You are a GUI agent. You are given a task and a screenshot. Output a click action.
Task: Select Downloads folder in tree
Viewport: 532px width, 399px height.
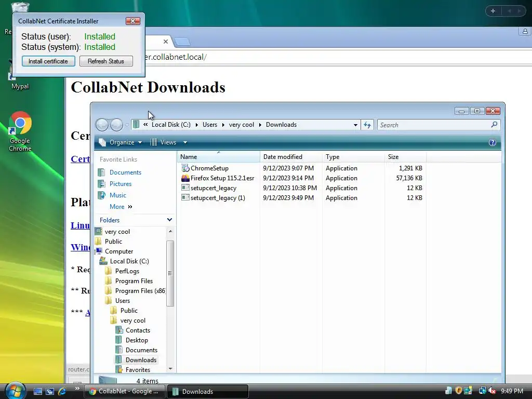coord(141,360)
